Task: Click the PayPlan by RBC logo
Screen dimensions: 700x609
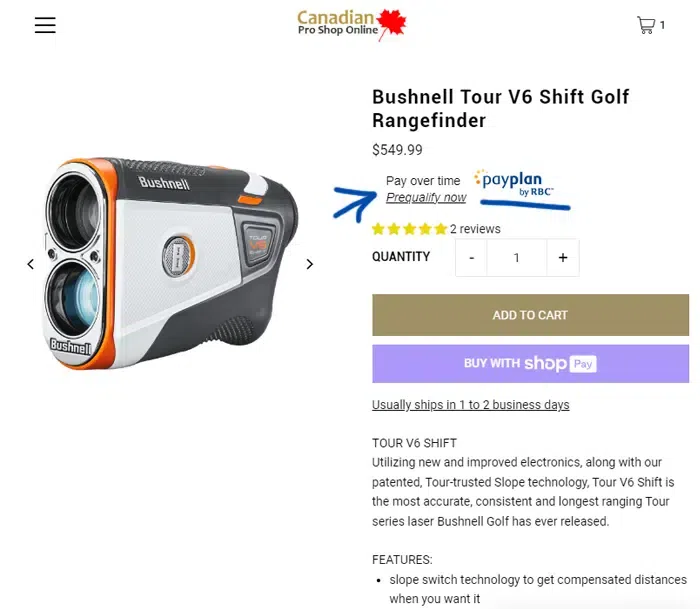Action: (513, 183)
